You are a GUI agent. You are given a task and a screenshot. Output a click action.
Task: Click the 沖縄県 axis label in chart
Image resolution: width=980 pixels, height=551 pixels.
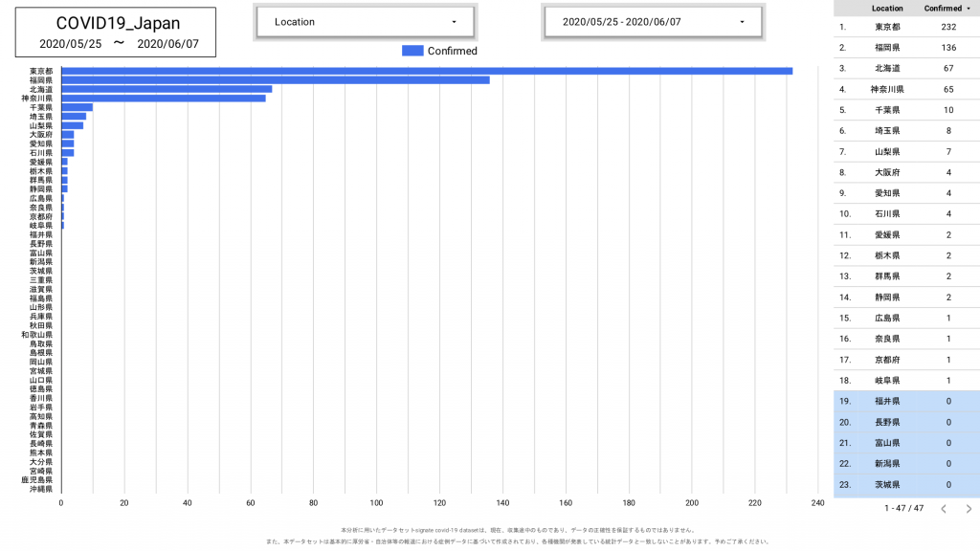tap(41, 489)
